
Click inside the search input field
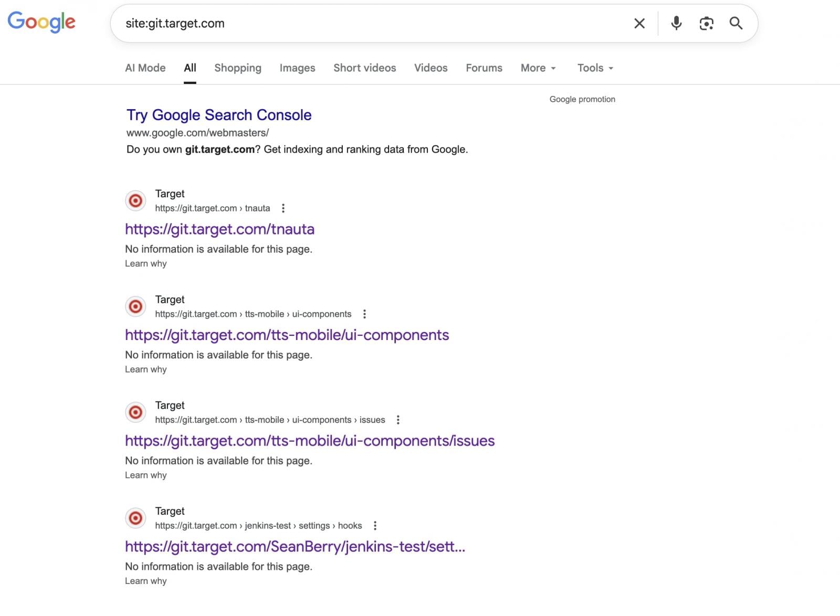367,23
